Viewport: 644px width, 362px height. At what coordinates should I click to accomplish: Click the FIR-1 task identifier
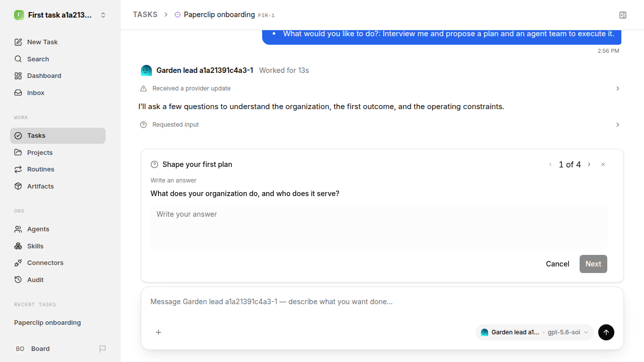pos(266,16)
